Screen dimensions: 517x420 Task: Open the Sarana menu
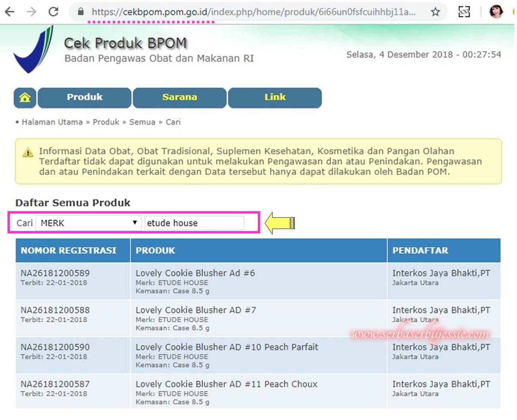point(179,98)
